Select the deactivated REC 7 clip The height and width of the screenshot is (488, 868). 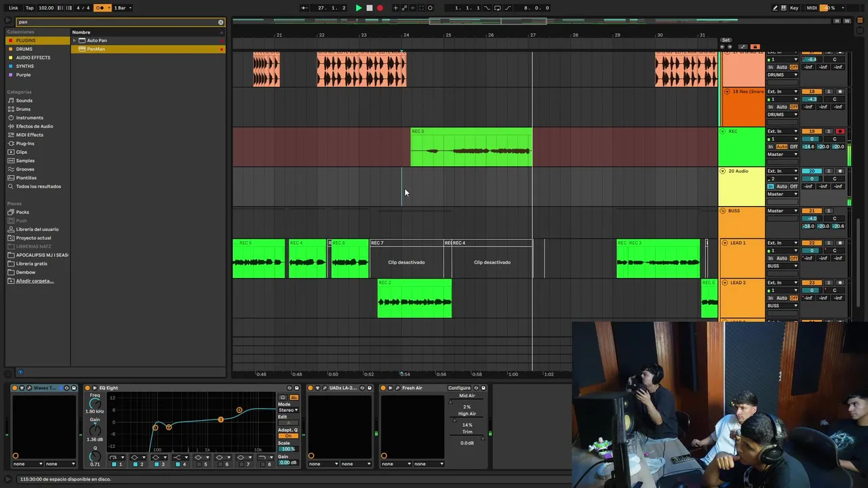click(x=406, y=258)
